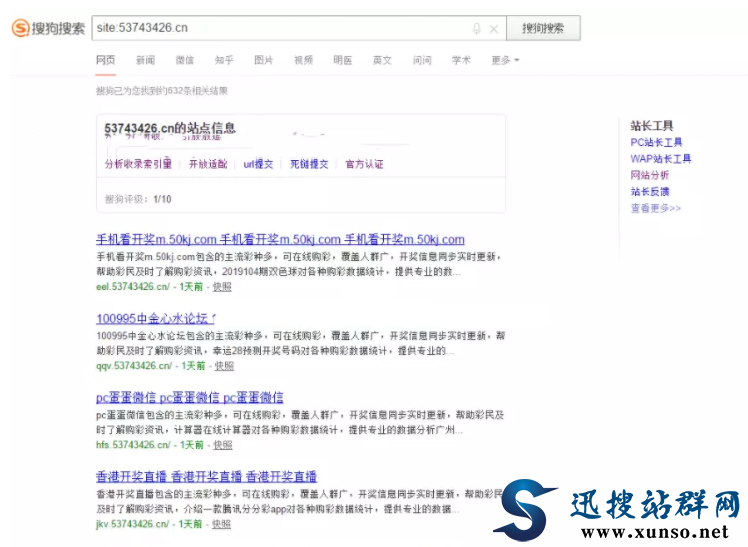The height and width of the screenshot is (547, 748).
Task: Open the 明医 tab
Action: (x=343, y=60)
